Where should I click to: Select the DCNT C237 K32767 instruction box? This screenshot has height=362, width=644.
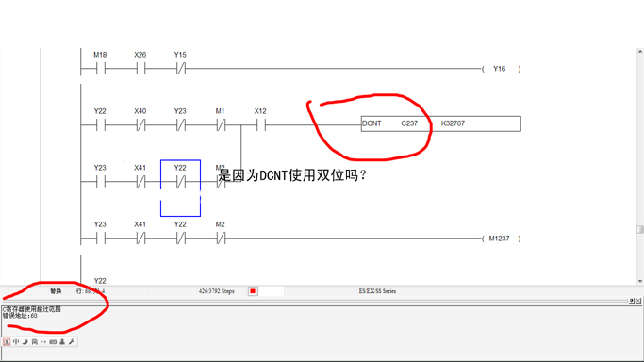tap(441, 123)
